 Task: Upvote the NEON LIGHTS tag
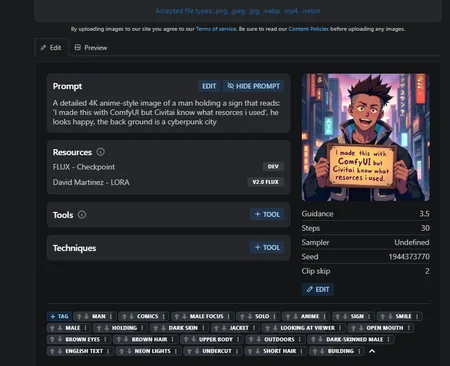click(122, 351)
